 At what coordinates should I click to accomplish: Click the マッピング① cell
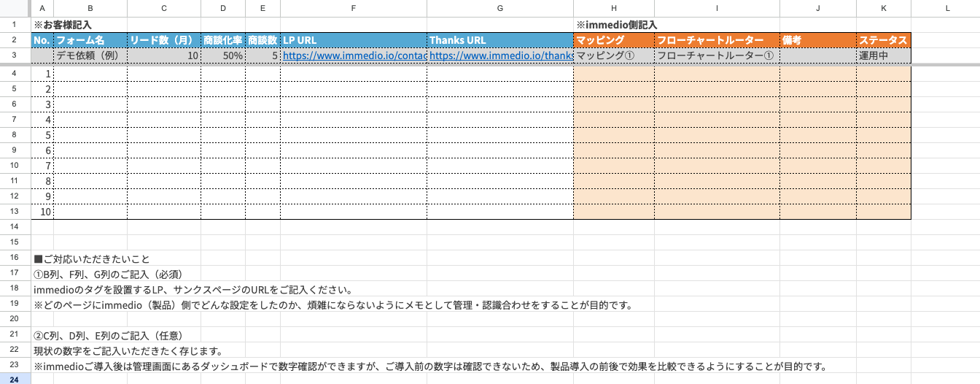point(613,55)
